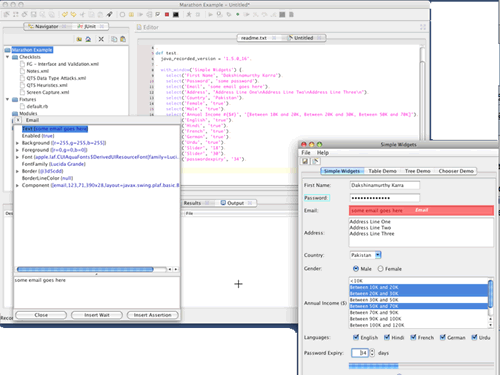Image resolution: width=500 pixels, height=375 pixels.
Task: Click the Insert Wait button
Action: (97, 315)
